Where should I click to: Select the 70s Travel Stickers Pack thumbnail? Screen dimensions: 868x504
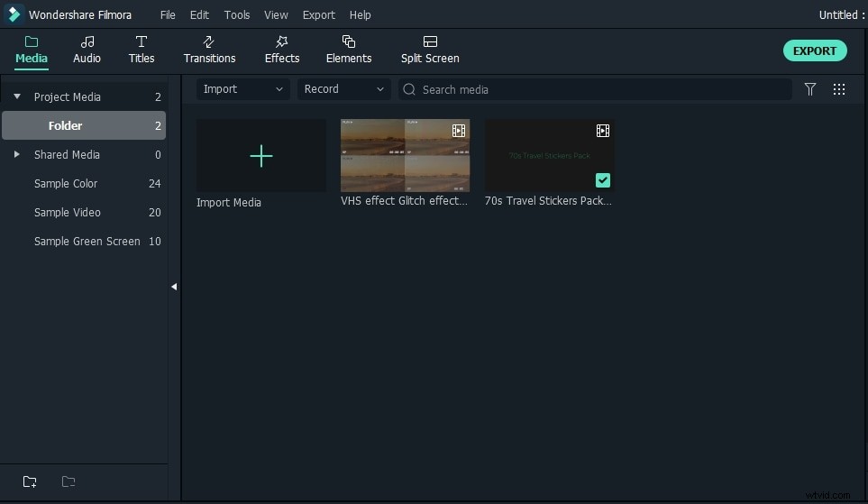coord(550,156)
